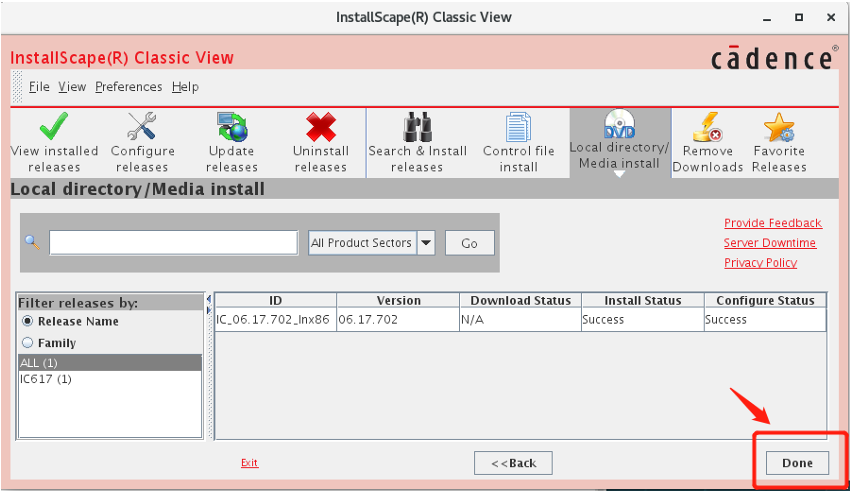Click the search text input field
Screen dimensions: 860x495
pos(173,243)
